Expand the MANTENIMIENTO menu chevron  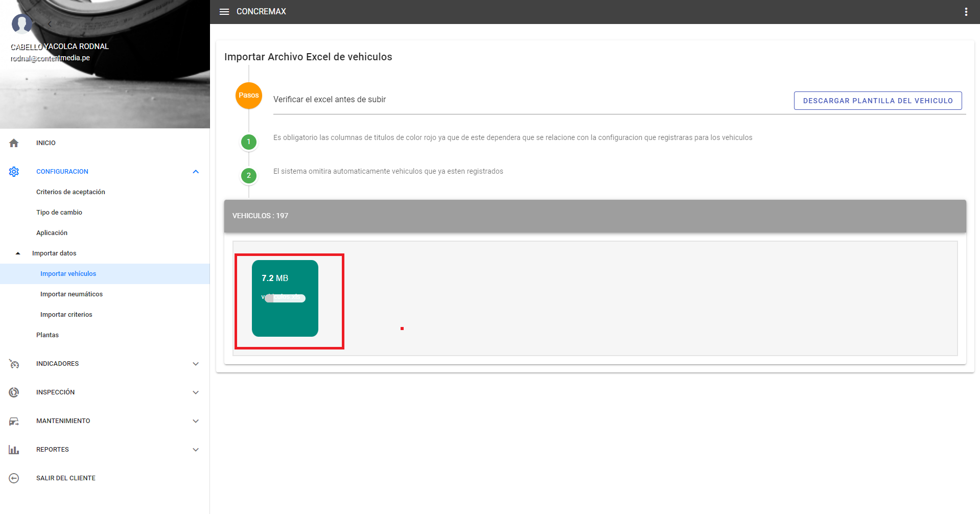[196, 421]
